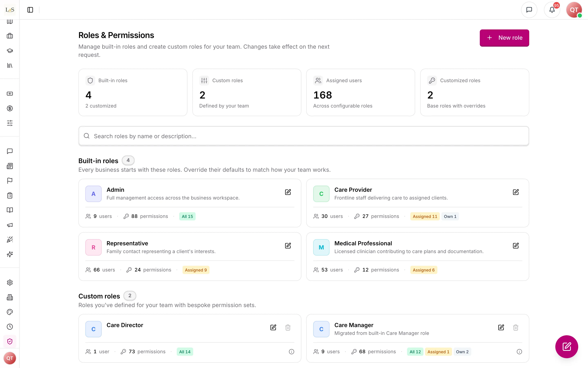The width and height of the screenshot is (588, 368).
Task: Open the shield roles sidebar icon
Action: 10,341
